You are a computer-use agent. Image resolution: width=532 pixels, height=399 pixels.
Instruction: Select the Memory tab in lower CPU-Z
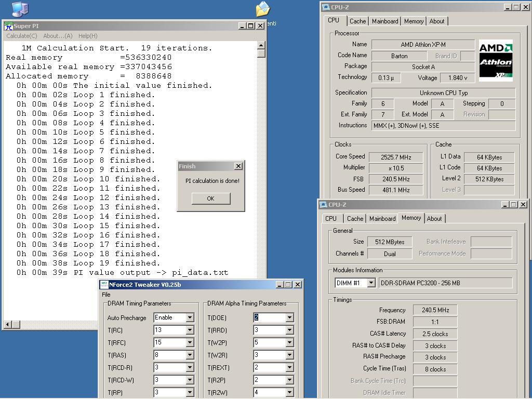pyautogui.click(x=411, y=218)
